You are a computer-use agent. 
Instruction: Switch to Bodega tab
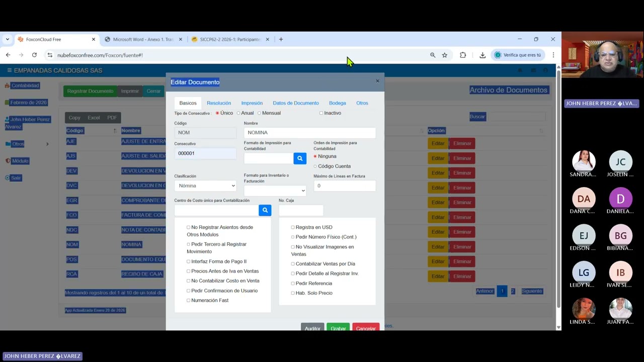click(x=338, y=103)
